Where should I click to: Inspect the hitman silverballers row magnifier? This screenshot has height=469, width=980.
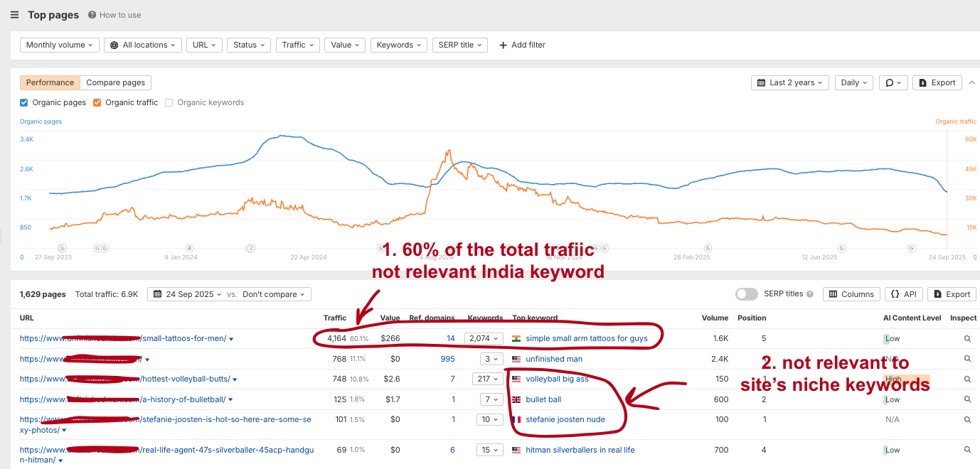pyautogui.click(x=967, y=450)
